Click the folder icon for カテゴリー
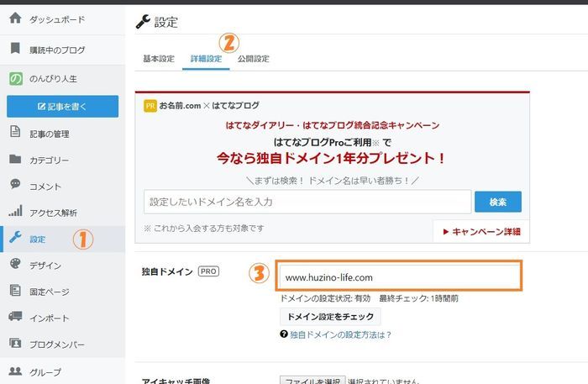The height and width of the screenshot is (384, 588). (15, 159)
